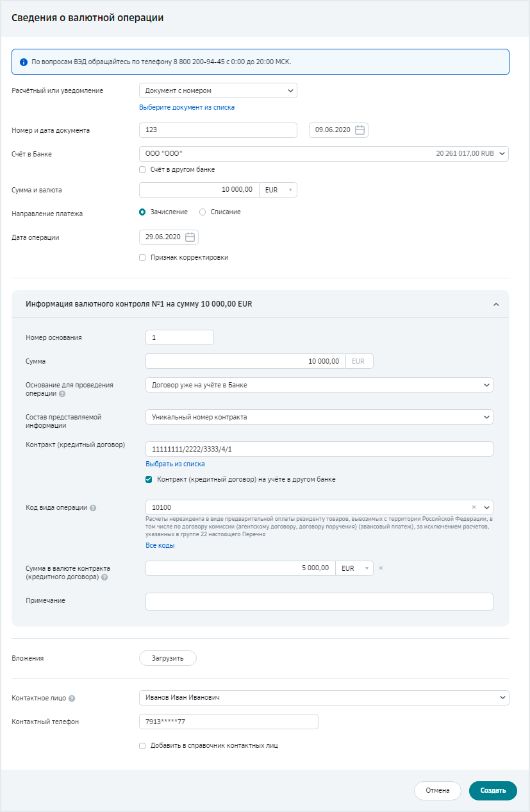Click the Загрузить attachments button
This screenshot has width=530, height=812.
167,658
